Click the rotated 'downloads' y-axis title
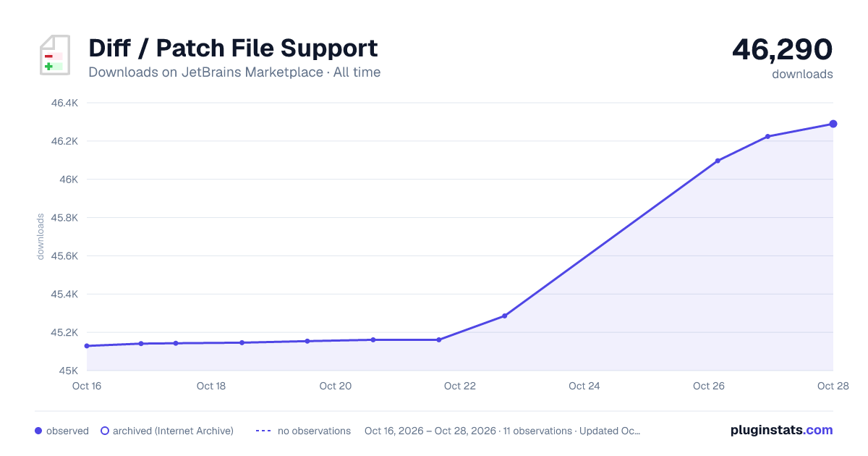Image resolution: width=868 pixels, height=456 pixels. (41, 237)
